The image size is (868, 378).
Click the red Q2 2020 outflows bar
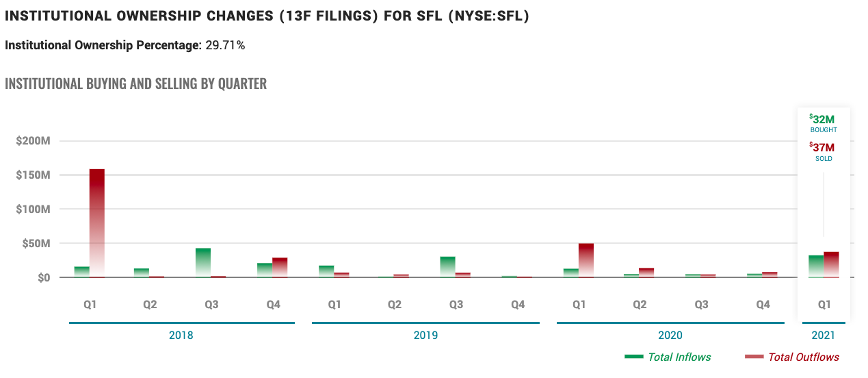(x=646, y=273)
